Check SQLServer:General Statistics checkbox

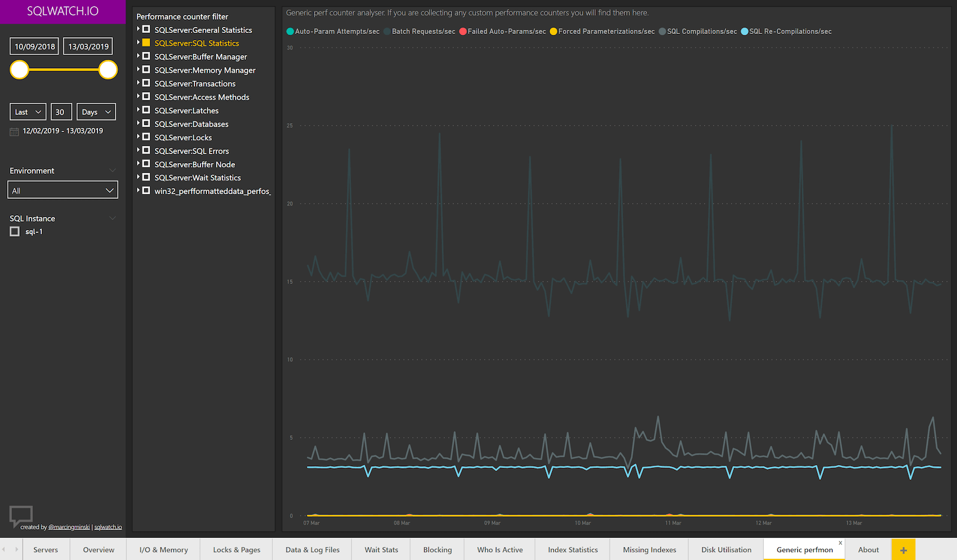[x=146, y=29]
